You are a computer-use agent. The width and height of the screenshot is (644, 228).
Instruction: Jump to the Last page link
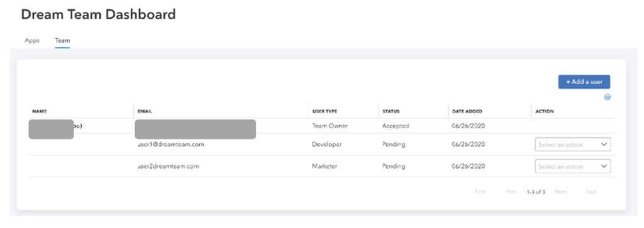tap(591, 191)
